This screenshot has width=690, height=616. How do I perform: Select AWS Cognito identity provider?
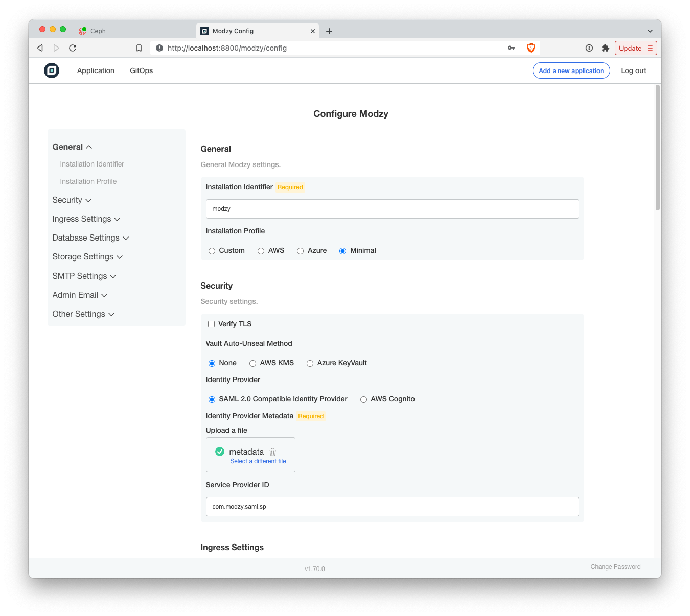pos(363,399)
